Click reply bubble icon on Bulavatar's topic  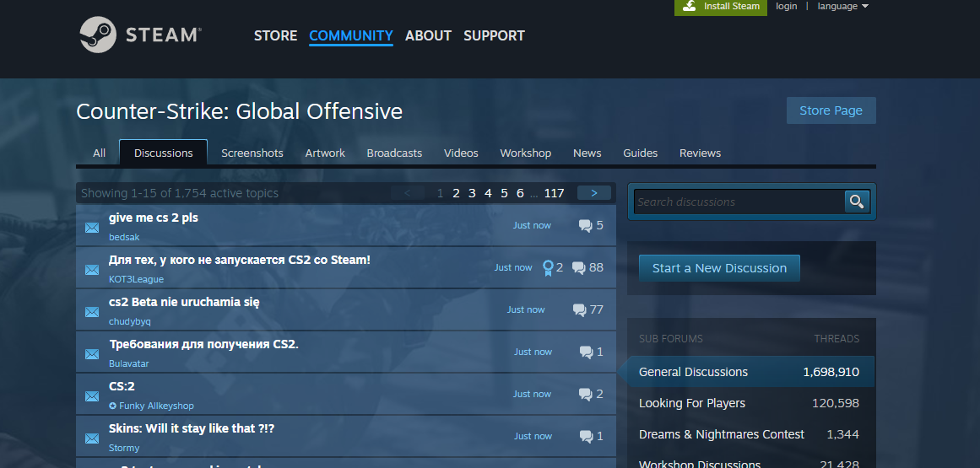tap(586, 352)
